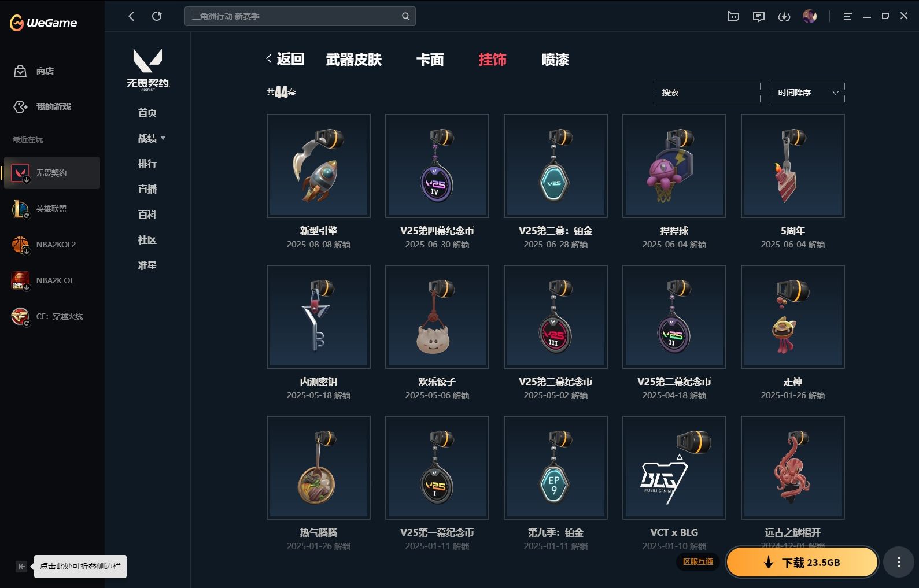Open the three-dot more options button
This screenshot has height=588, width=919.
click(x=898, y=562)
